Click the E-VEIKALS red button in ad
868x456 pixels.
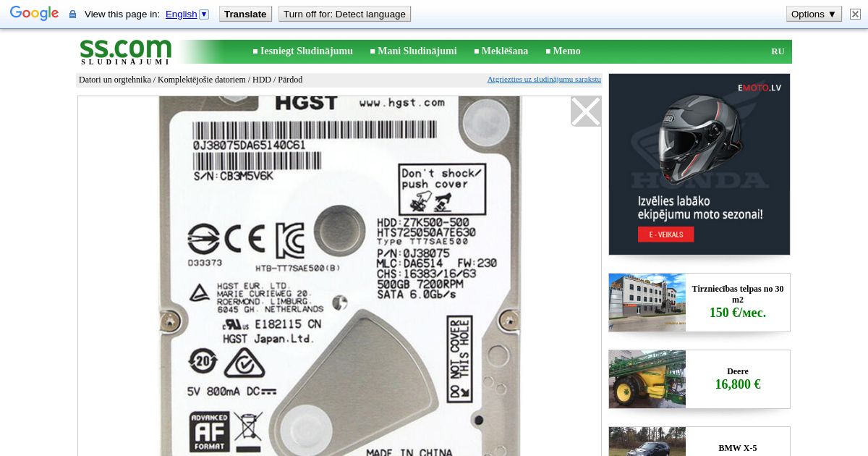pos(665,235)
